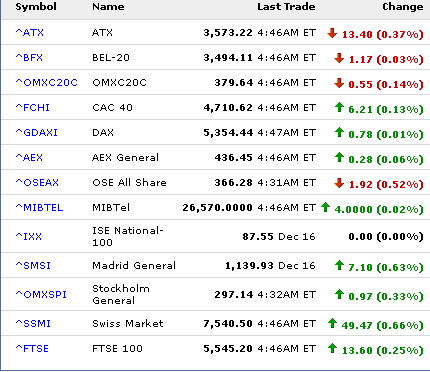Open the ^MIBTEL symbol link
Screen dimensions: 430x372
click(x=39, y=207)
